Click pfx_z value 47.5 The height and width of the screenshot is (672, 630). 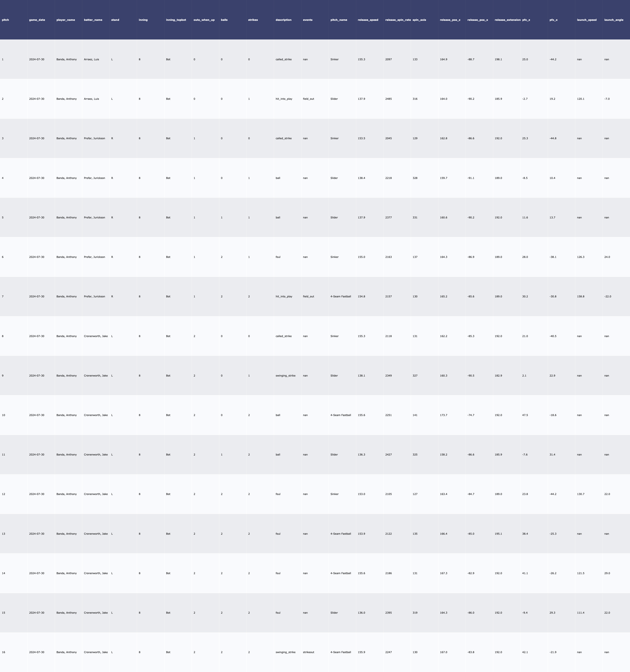coord(525,415)
